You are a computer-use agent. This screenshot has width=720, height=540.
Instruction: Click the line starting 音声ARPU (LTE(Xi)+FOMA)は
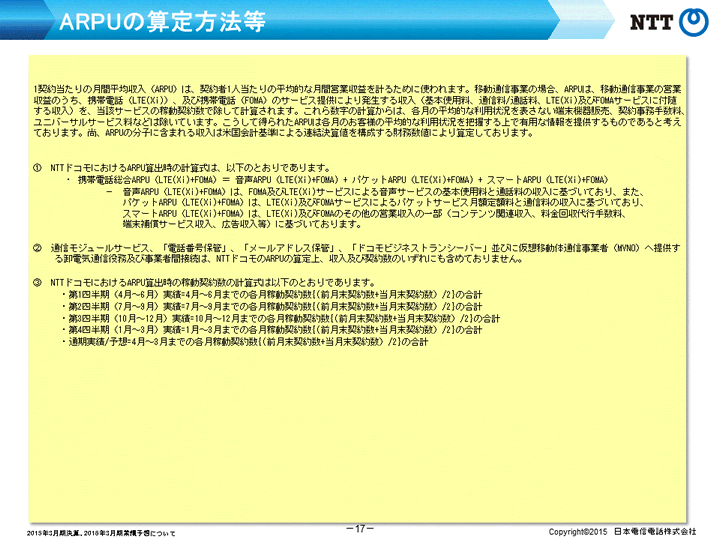(383, 191)
